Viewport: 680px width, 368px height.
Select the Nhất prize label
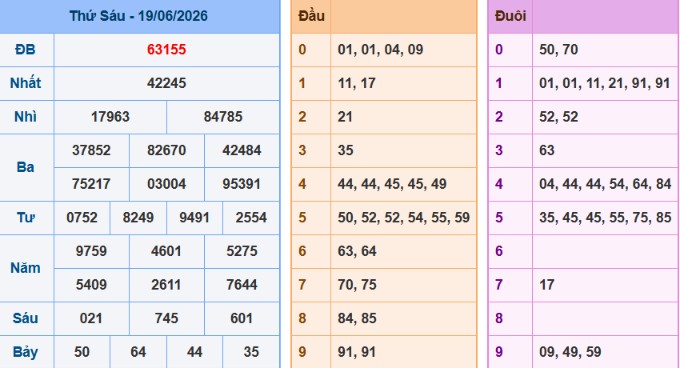pyautogui.click(x=25, y=83)
